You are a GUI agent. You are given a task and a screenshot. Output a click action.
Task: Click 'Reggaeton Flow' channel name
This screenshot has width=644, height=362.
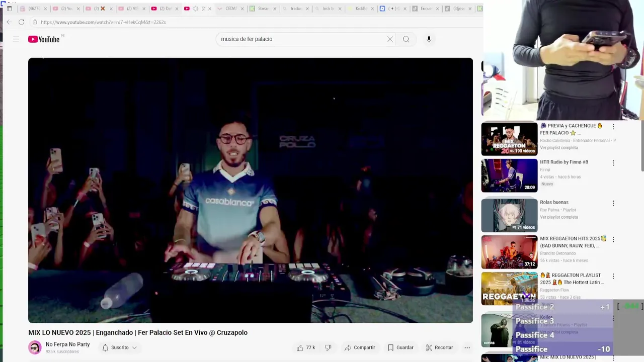coord(554,290)
